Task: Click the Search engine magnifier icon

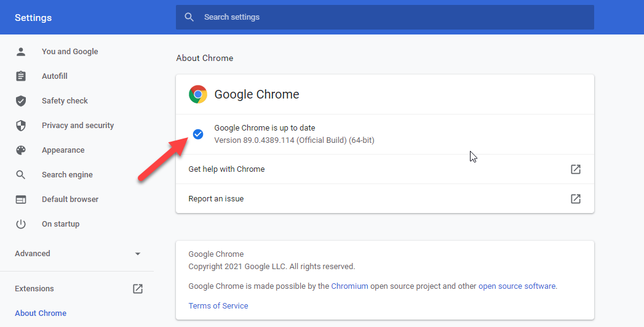Action: click(20, 175)
